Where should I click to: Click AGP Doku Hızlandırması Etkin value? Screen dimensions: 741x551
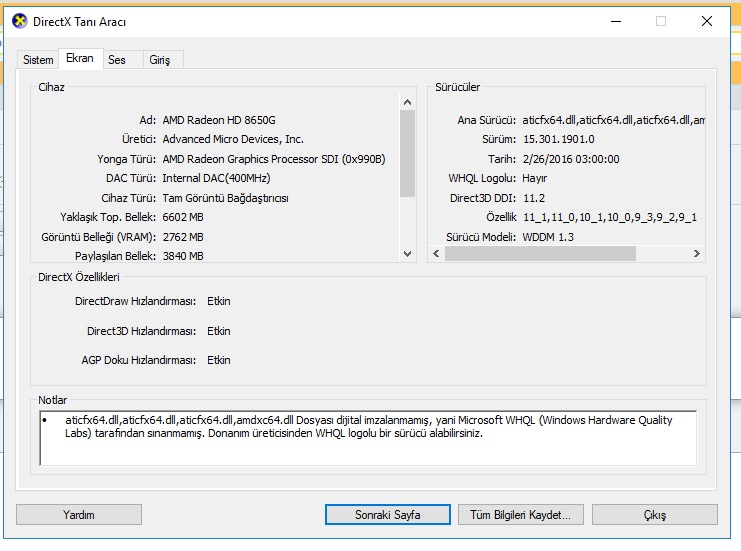coord(219,360)
